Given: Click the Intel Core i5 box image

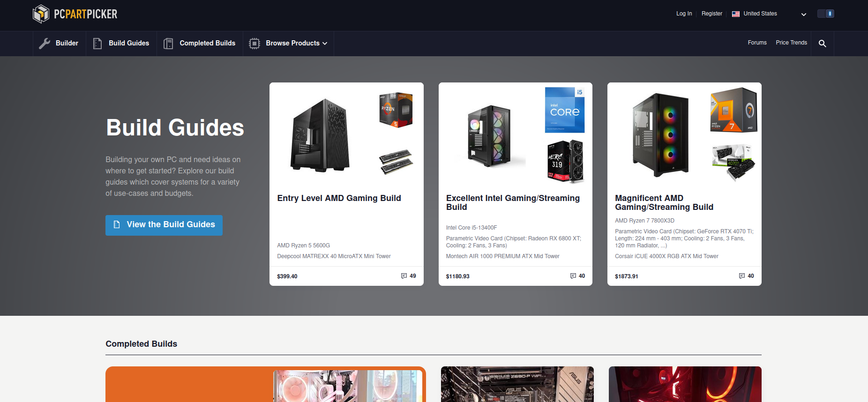Looking at the screenshot, I should tap(565, 110).
